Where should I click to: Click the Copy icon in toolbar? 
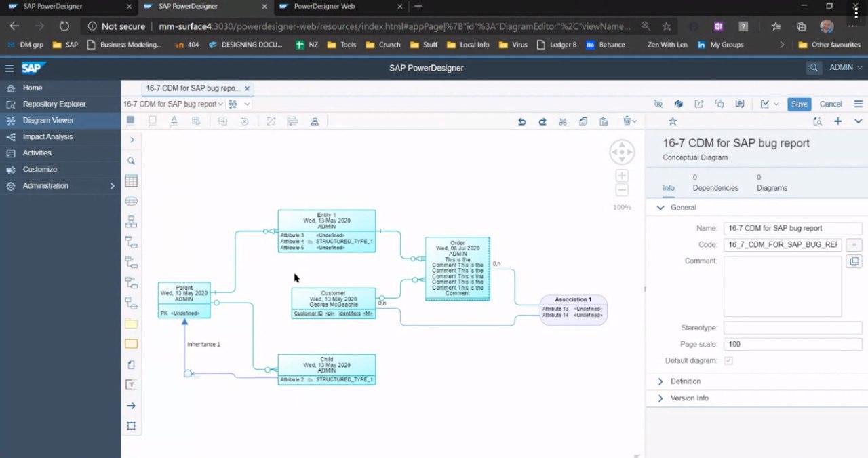click(x=583, y=121)
